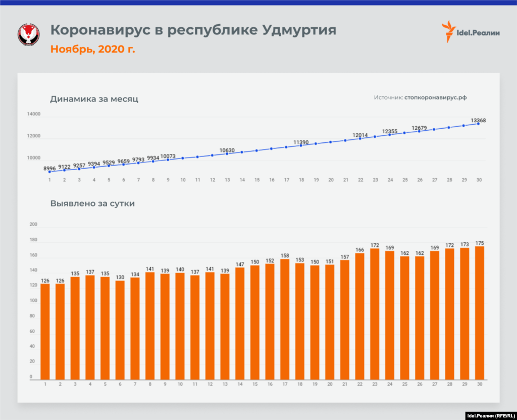The width and height of the screenshot is (517, 420).
Task: Select the title Коронавирус в республике Удмуртия
Action: coord(193,30)
